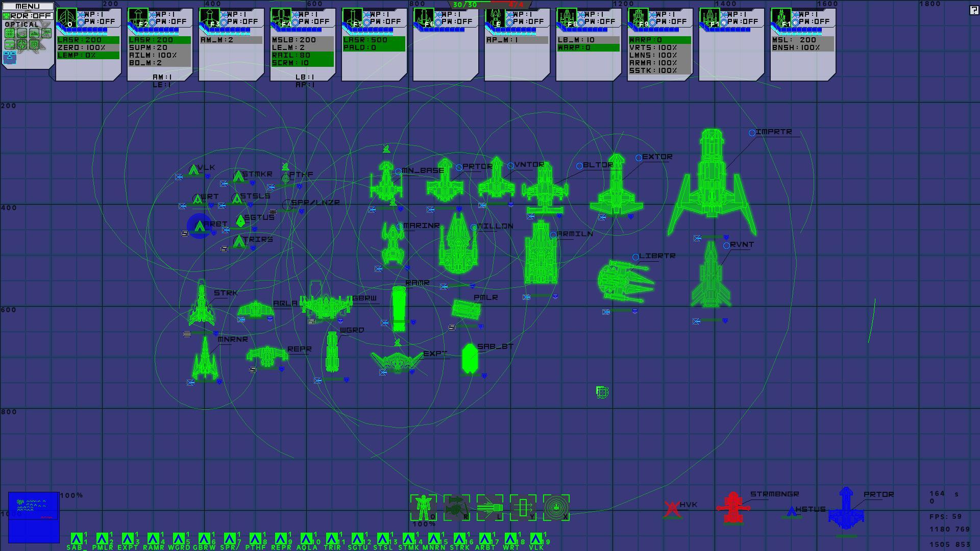This screenshot has width=980, height=551.
Task: Select ZERO:100% weapon on first card
Action: (88, 47)
